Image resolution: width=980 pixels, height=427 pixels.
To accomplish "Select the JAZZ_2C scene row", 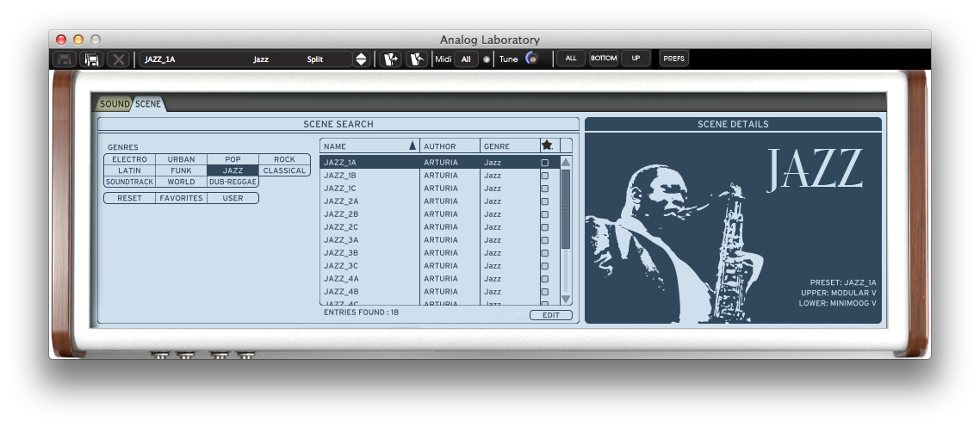I will pyautogui.click(x=439, y=227).
